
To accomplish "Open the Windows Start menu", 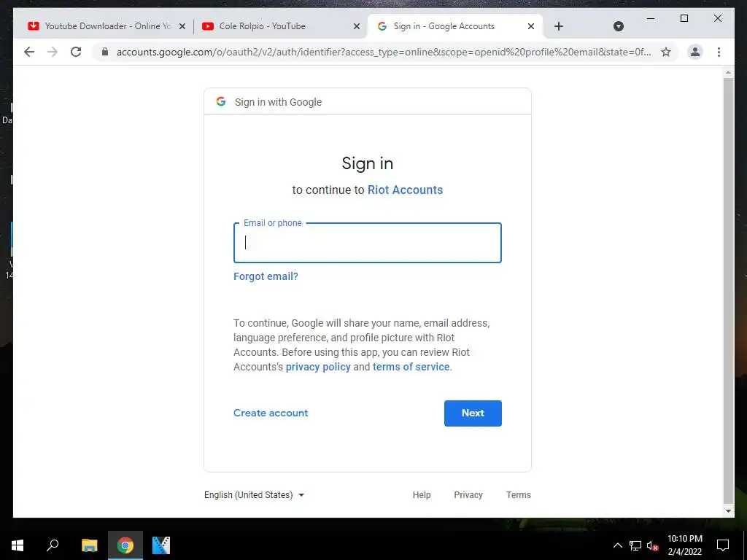I will tap(18, 545).
